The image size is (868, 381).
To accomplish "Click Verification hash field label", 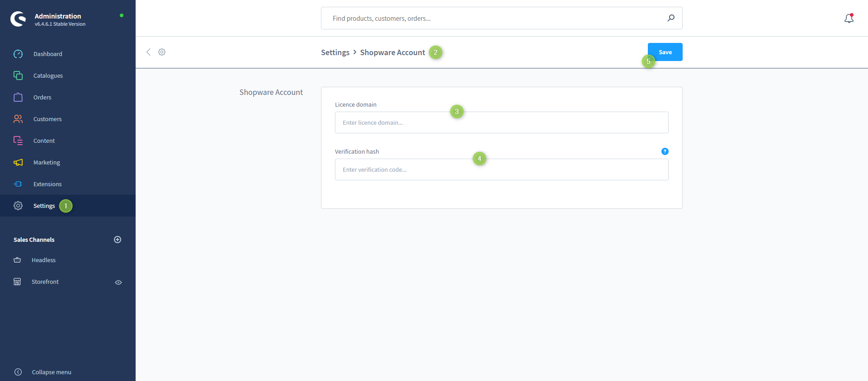I will click(x=357, y=151).
